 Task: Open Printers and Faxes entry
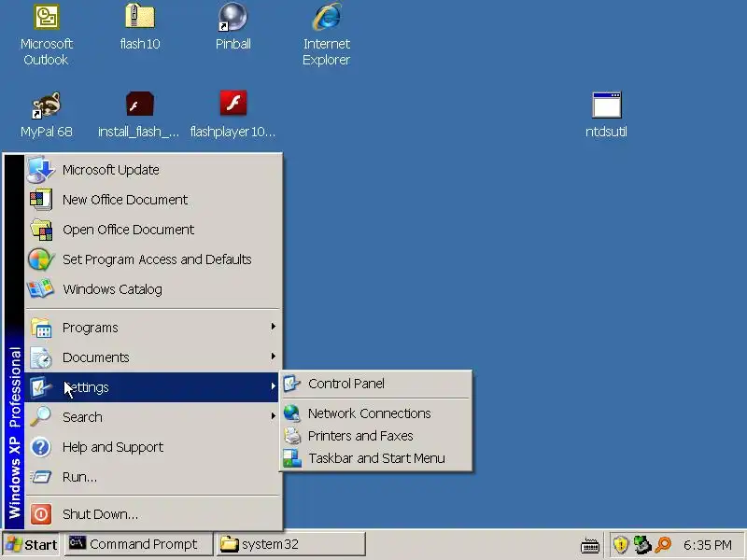(x=376, y=436)
